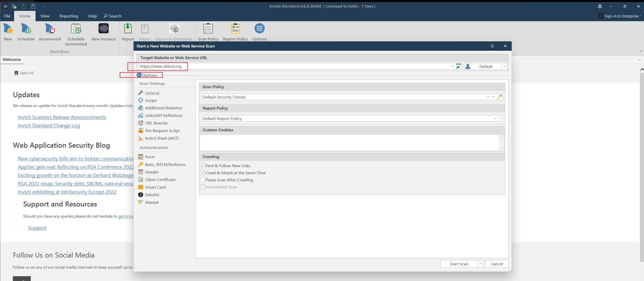Launch a New Instance

(x=104, y=32)
